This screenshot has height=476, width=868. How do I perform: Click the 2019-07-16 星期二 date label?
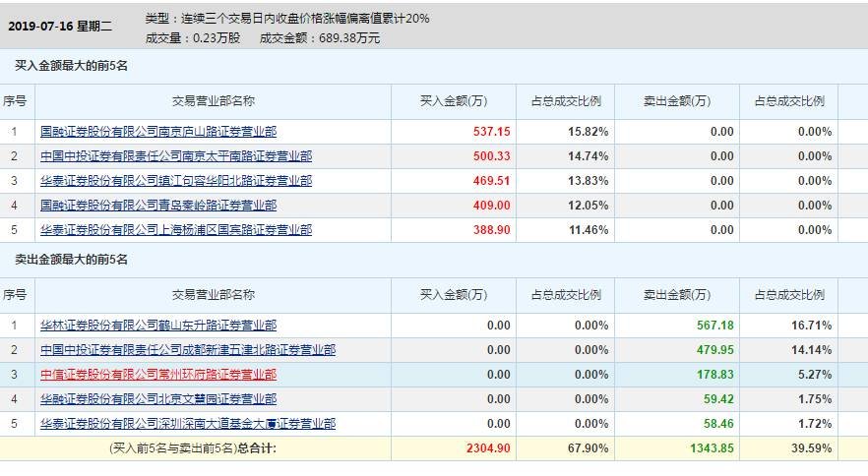coord(60,29)
